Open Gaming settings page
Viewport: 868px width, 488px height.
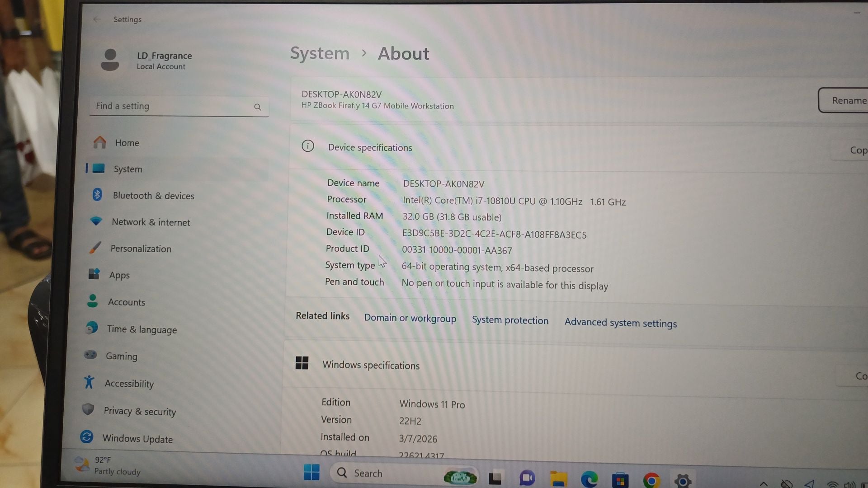click(x=172, y=356)
